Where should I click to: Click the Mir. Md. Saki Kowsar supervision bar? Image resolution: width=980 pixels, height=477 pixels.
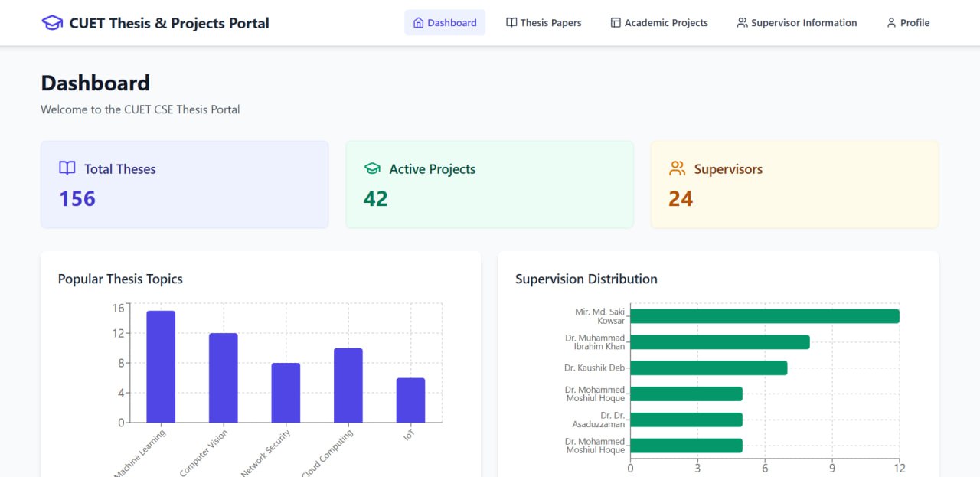[x=764, y=316]
